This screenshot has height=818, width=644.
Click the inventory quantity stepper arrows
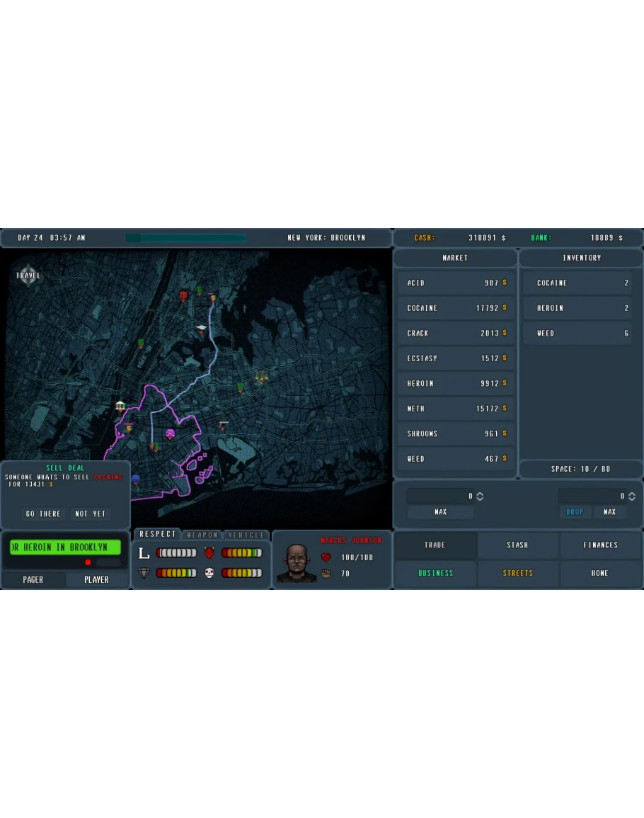point(632,496)
